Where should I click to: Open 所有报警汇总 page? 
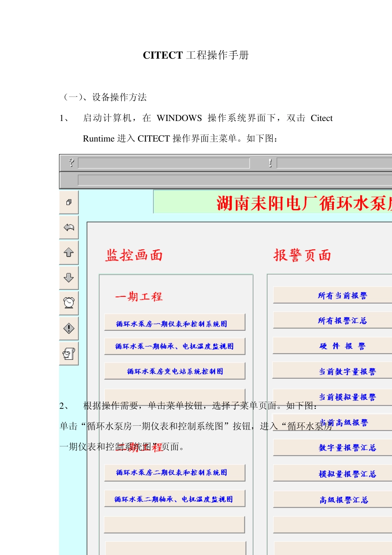click(333, 320)
